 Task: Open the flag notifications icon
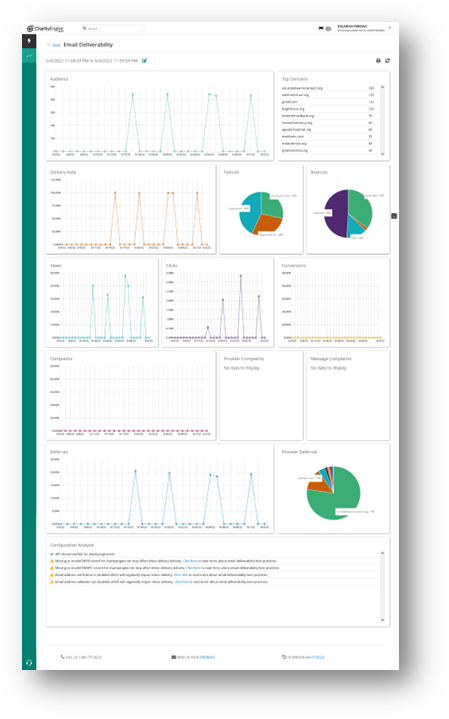coord(321,28)
